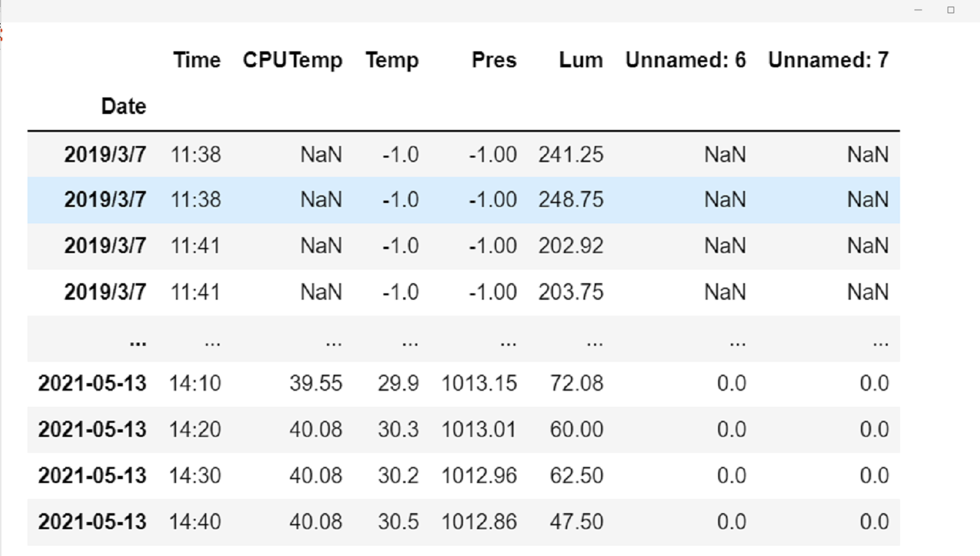Viewport: 980px width, 556px height.
Task: Click the Lum value 241.25
Action: [570, 154]
